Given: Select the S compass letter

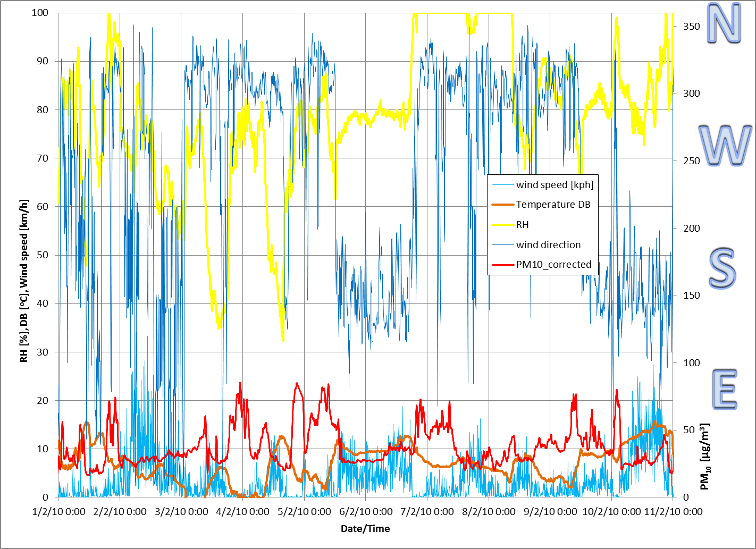Looking at the screenshot, I should pos(723,268).
